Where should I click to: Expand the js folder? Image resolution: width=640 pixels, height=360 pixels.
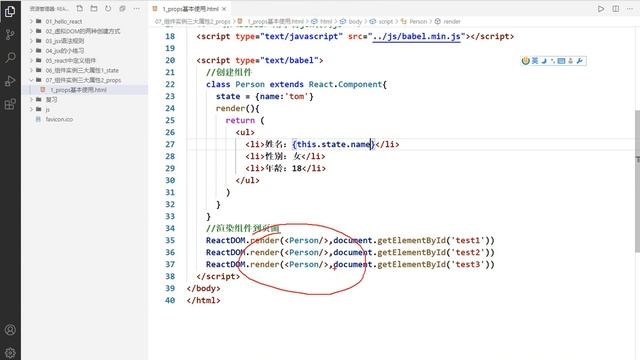pyautogui.click(x=47, y=109)
